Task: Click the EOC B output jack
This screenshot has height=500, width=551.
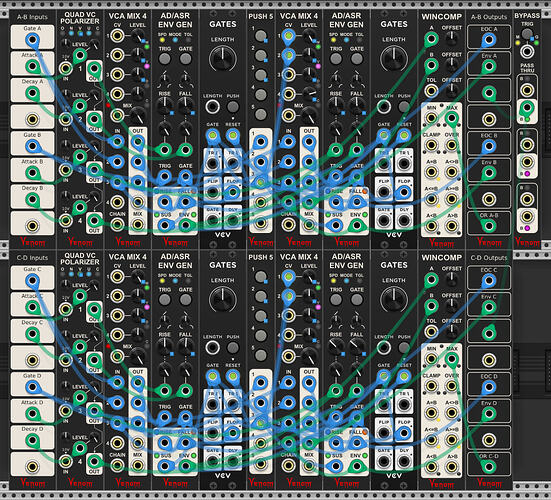Action: 489,145
